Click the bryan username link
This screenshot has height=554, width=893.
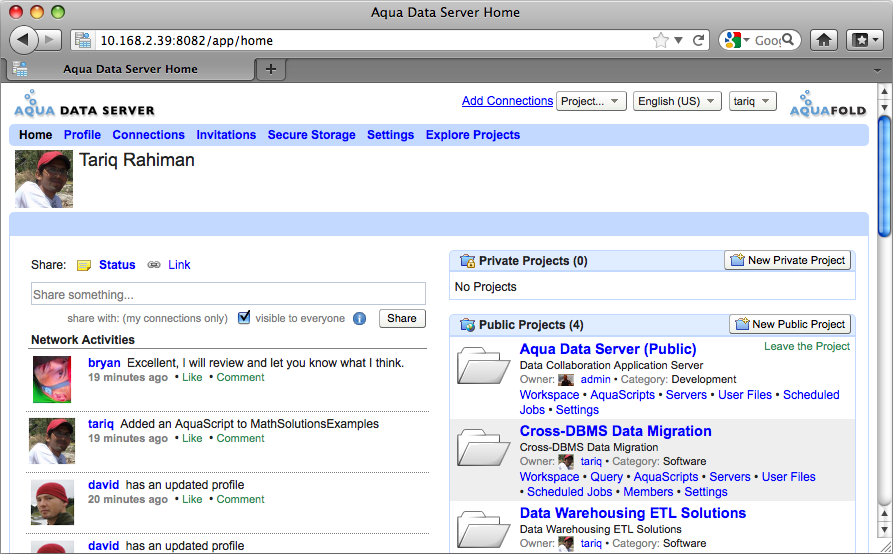tap(104, 363)
